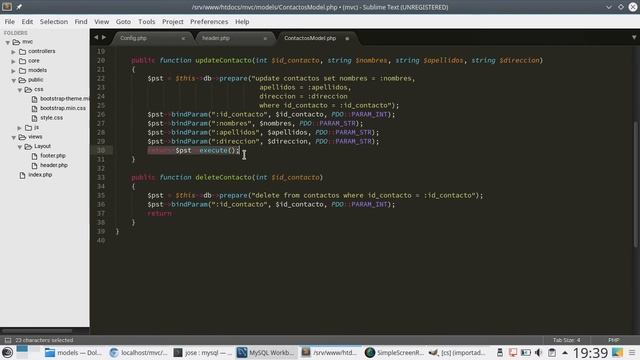Open the Edit menu
Image resolution: width=640 pixels, height=360 pixels.
tap(27, 22)
